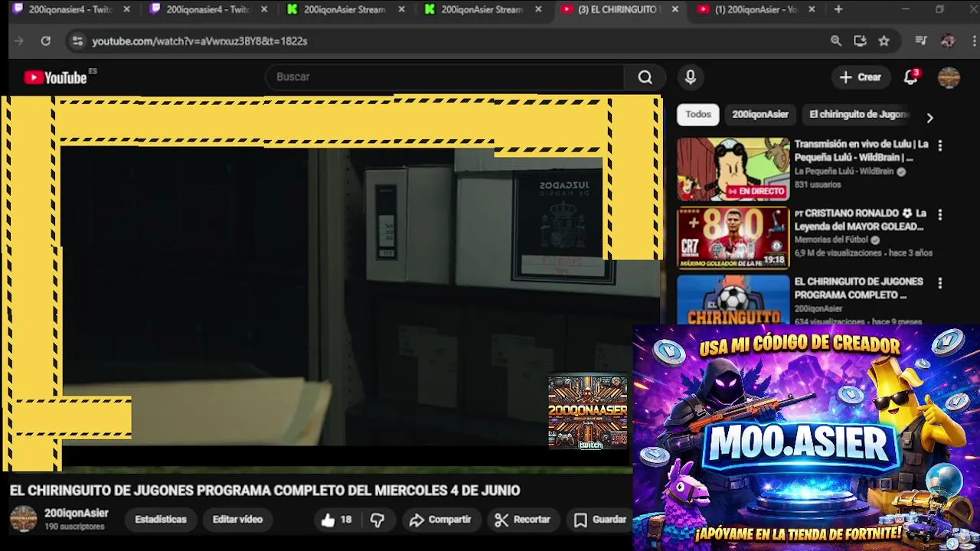Click 'La Pequeña Lulú - WildBrain' channel name
The height and width of the screenshot is (551, 980).
pos(844,171)
